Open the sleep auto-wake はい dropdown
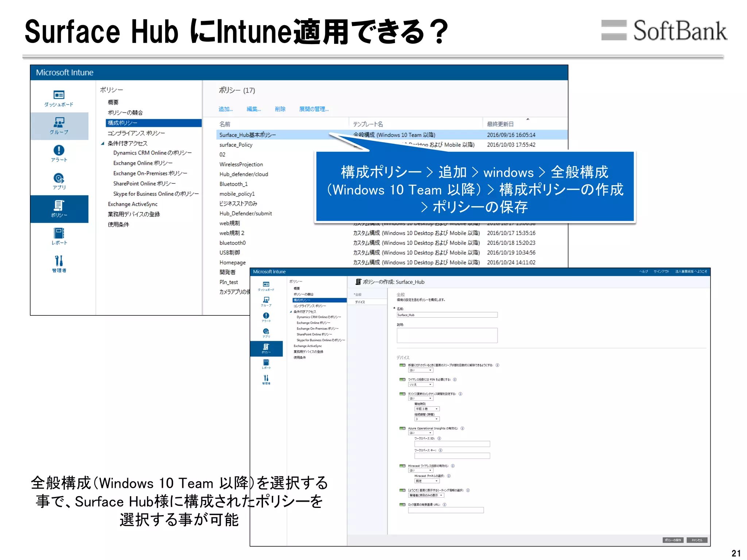Screen dimensions: 747x560 pyautogui.click(x=421, y=370)
